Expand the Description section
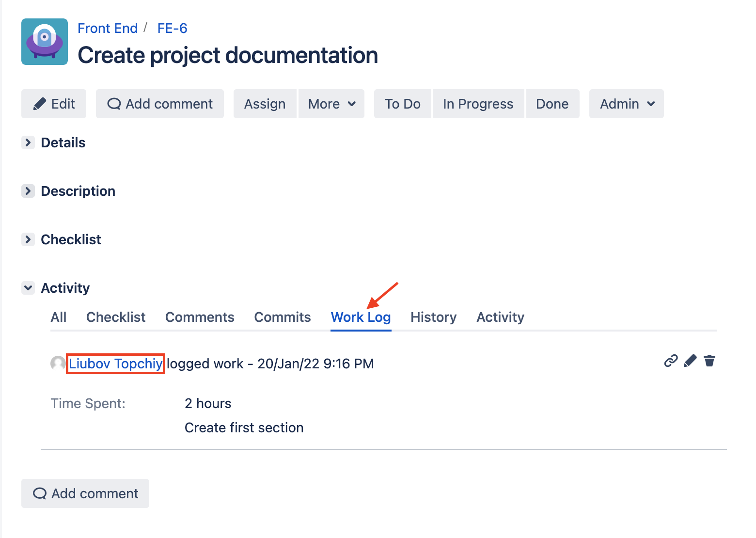This screenshot has width=756, height=538. (28, 191)
